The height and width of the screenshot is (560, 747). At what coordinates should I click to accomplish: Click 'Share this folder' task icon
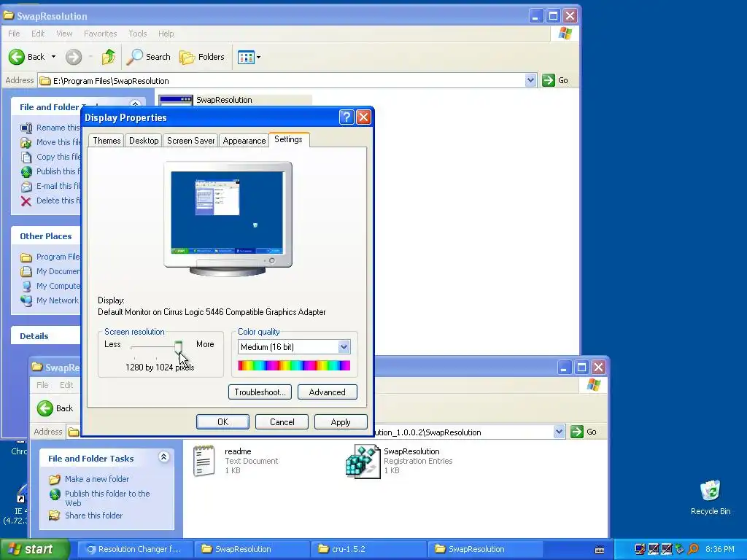click(55, 516)
